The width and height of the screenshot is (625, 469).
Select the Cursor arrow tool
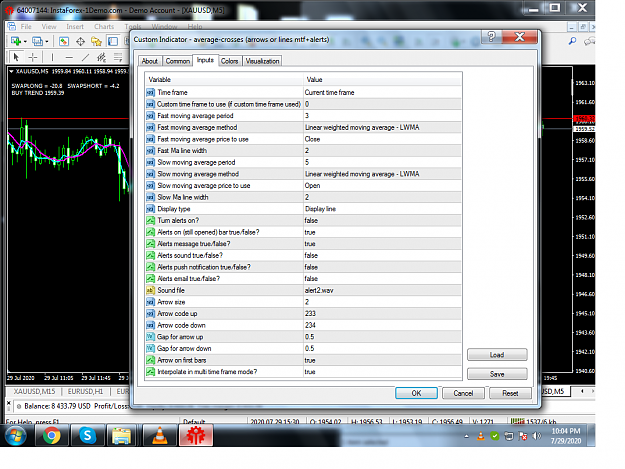pos(16,57)
